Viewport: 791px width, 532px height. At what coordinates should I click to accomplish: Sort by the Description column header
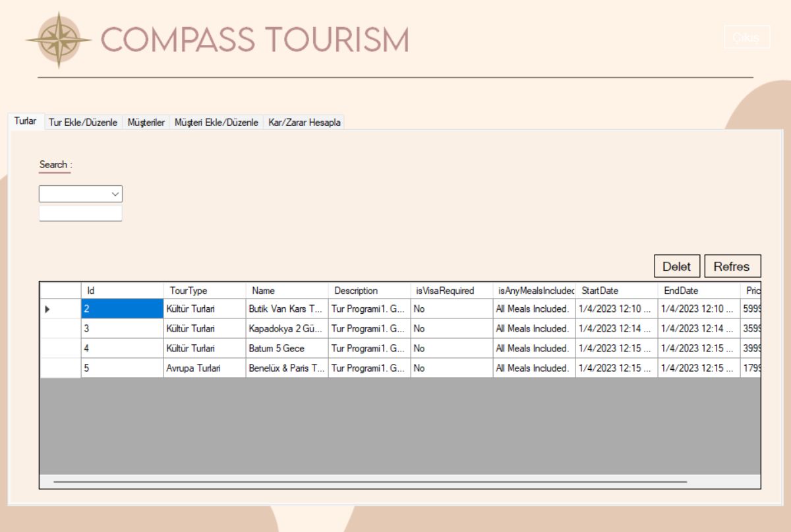point(369,291)
